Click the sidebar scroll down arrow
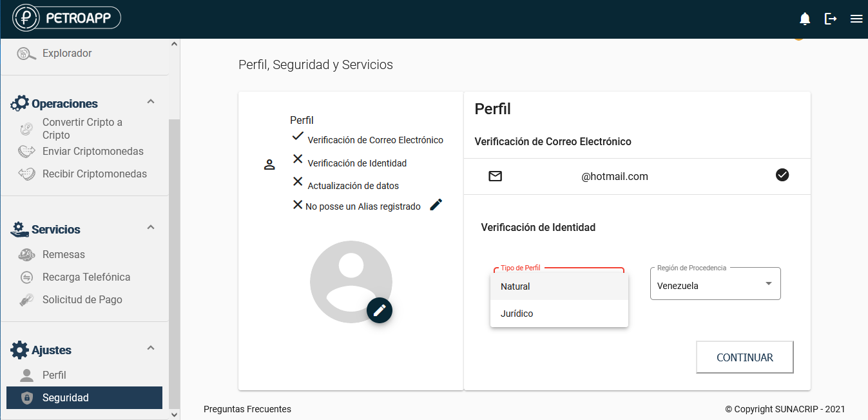This screenshot has height=420, width=868. 174,414
